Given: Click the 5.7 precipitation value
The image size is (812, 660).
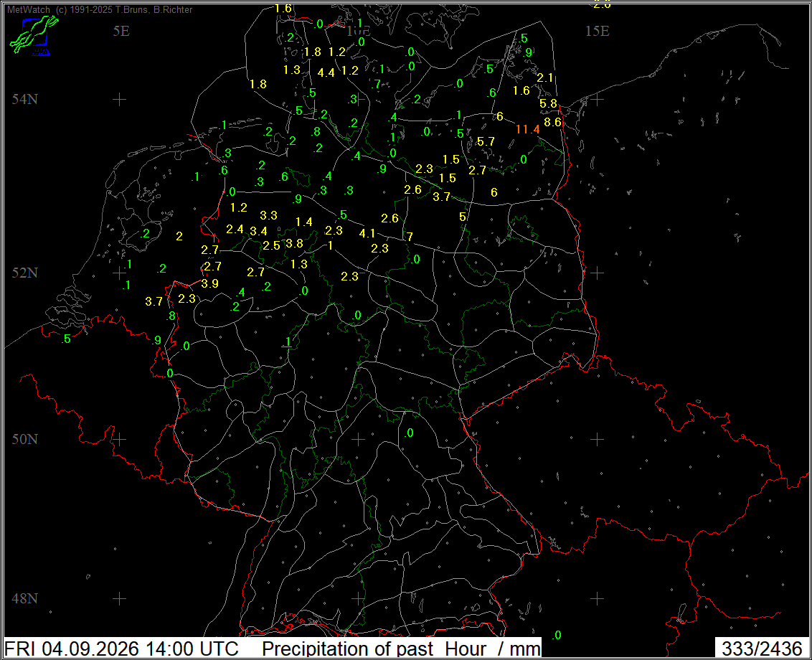Looking at the screenshot, I should click(x=486, y=142).
